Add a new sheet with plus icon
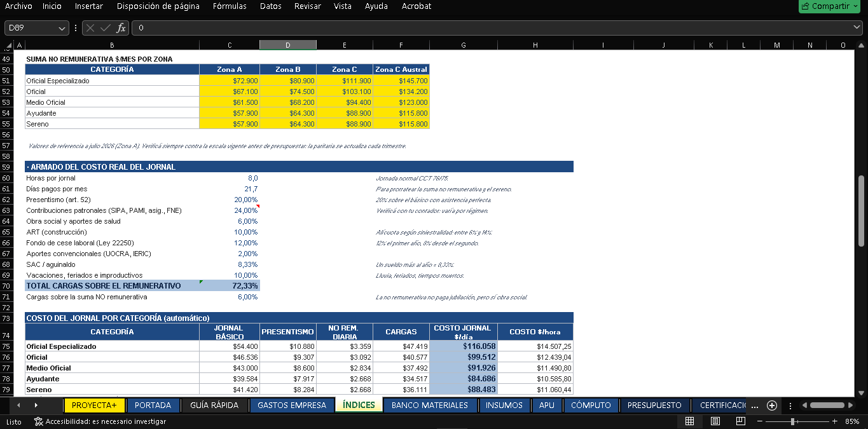Viewport: 868px width, 429px height. (x=772, y=405)
